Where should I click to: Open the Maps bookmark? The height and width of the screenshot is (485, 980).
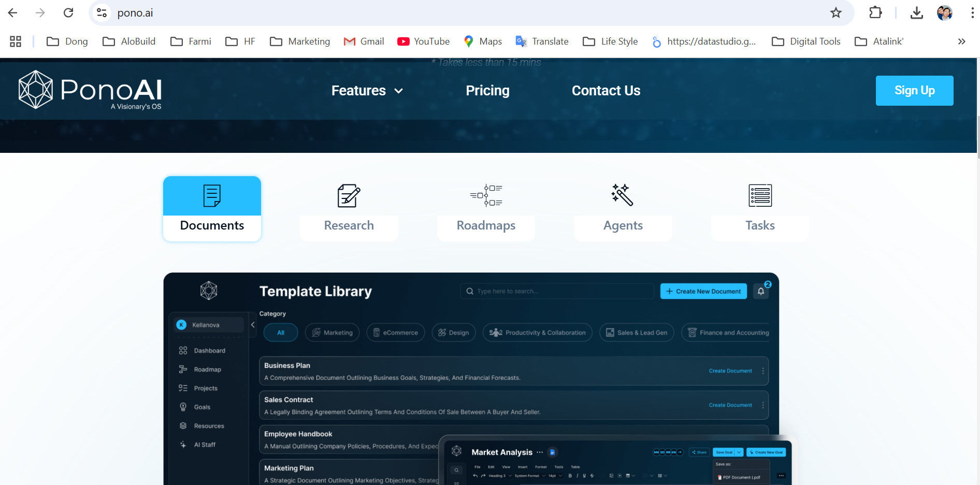click(x=483, y=41)
